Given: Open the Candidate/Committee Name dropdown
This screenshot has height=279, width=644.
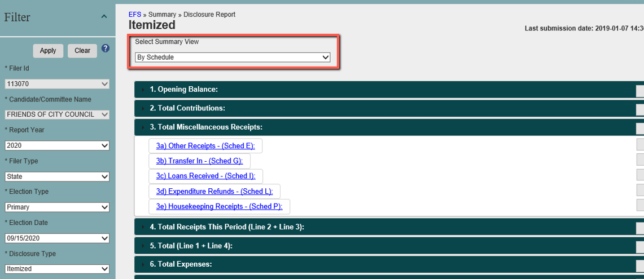Looking at the screenshot, I should pyautogui.click(x=57, y=114).
